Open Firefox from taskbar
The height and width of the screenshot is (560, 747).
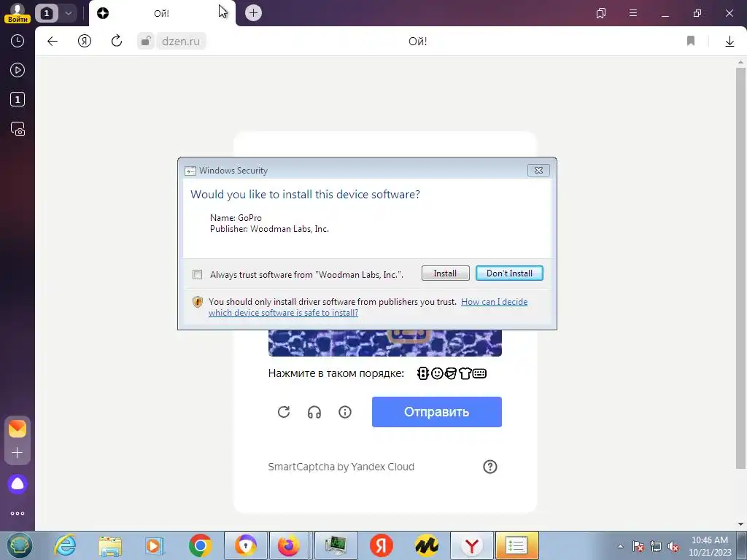[x=290, y=545]
